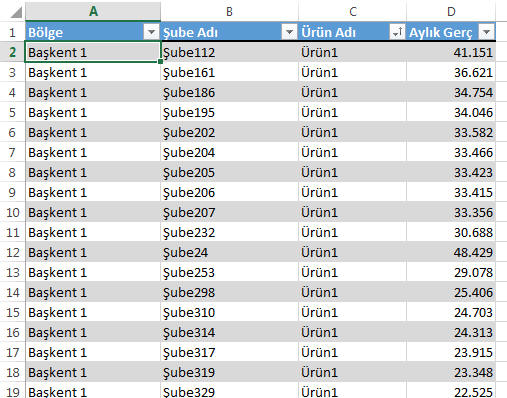This screenshot has height=398, width=507.
Task: Select row 5 header
Action: pyautogui.click(x=13, y=112)
